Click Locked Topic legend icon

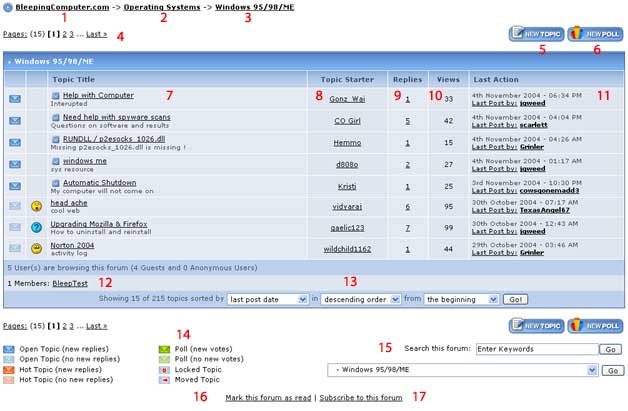click(164, 370)
